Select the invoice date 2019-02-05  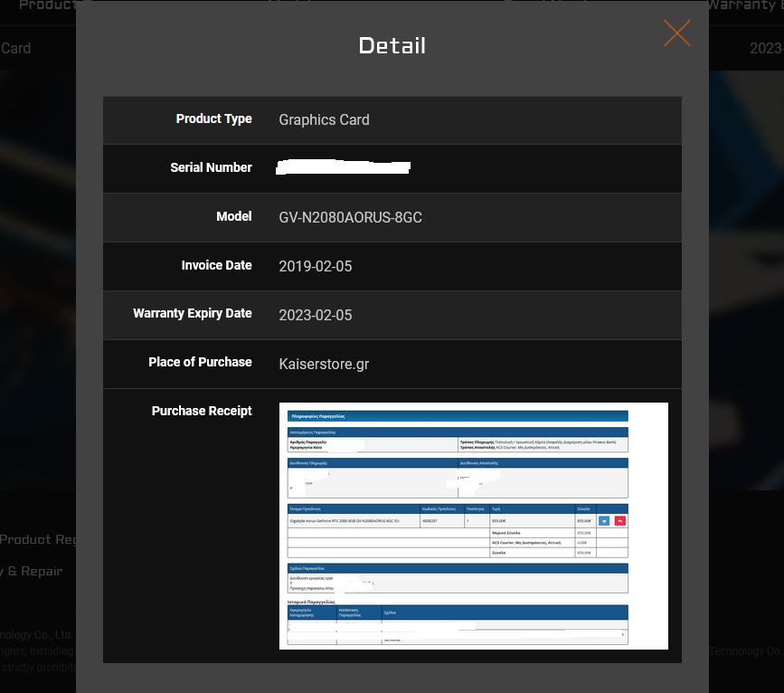click(316, 266)
